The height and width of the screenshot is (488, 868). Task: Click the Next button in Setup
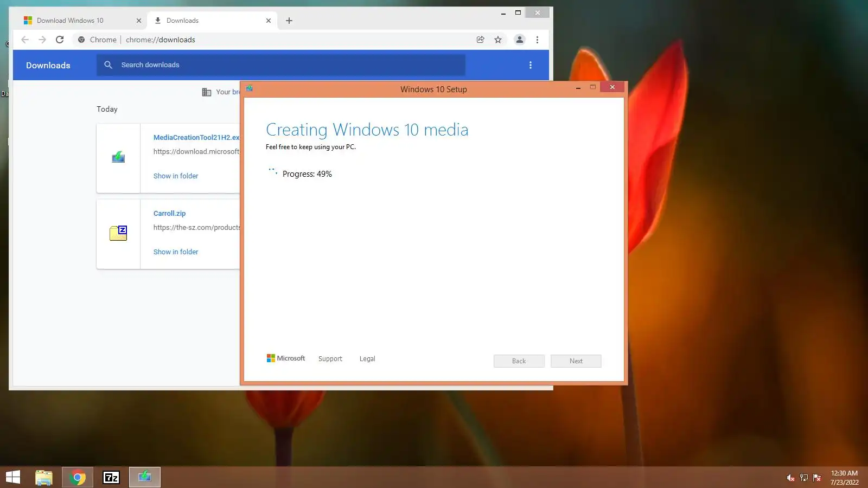(576, 361)
